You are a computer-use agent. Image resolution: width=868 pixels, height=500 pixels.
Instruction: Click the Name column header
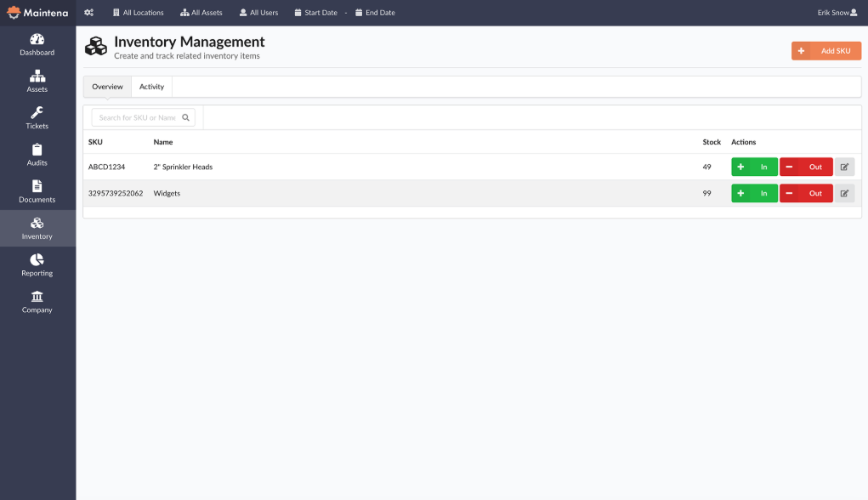[x=163, y=142]
